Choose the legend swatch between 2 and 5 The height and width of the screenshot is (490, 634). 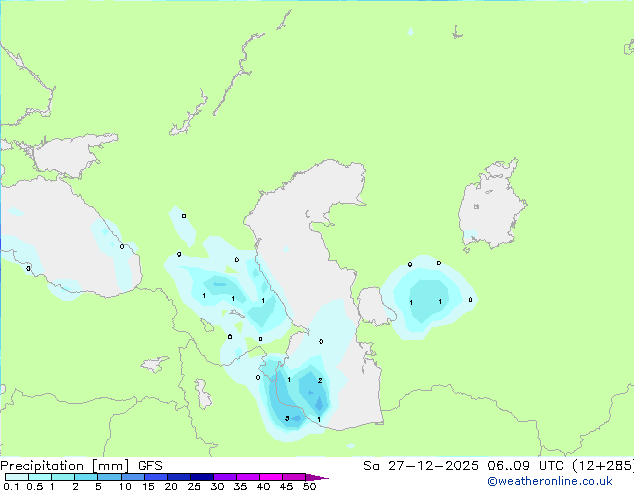tap(86, 477)
